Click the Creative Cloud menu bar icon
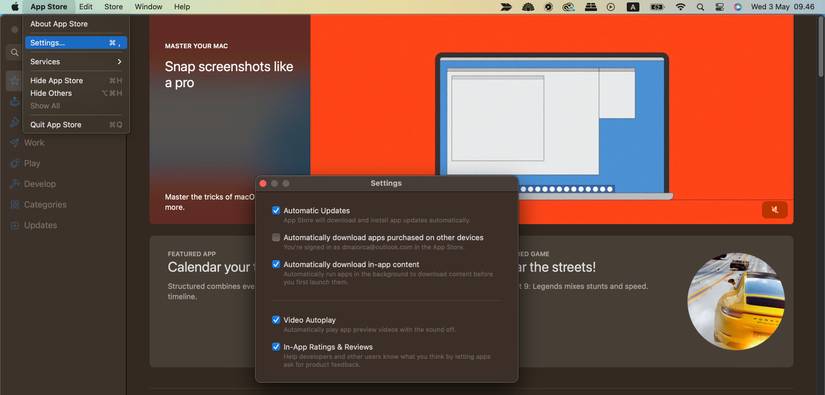 coord(568,7)
